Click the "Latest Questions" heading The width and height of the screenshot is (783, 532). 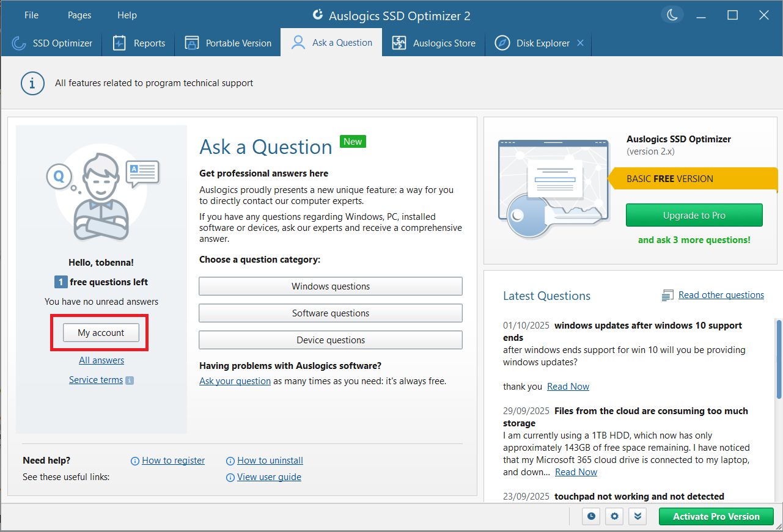546,296
